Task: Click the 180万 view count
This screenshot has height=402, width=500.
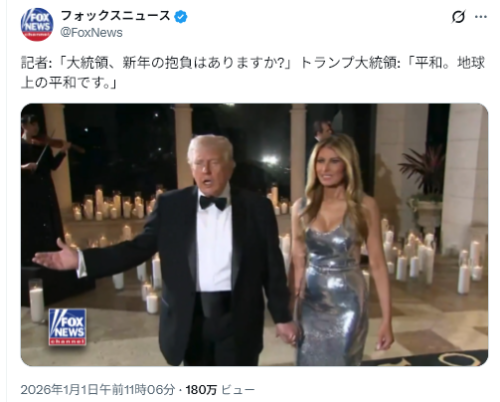Action: tap(201, 389)
